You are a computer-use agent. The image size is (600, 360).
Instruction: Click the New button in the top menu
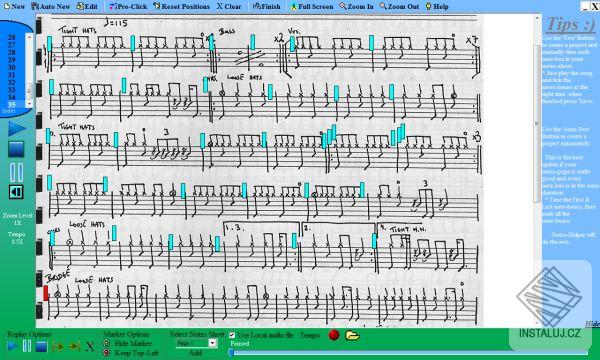coord(14,7)
